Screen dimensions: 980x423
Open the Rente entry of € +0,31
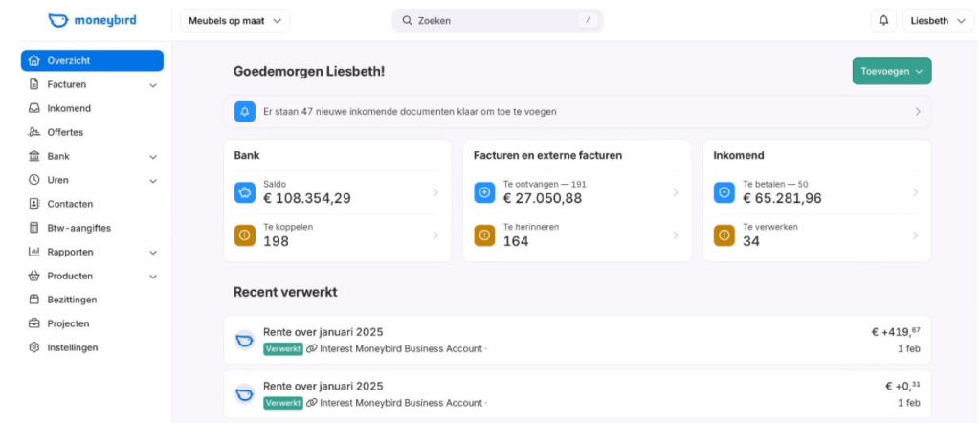577,394
